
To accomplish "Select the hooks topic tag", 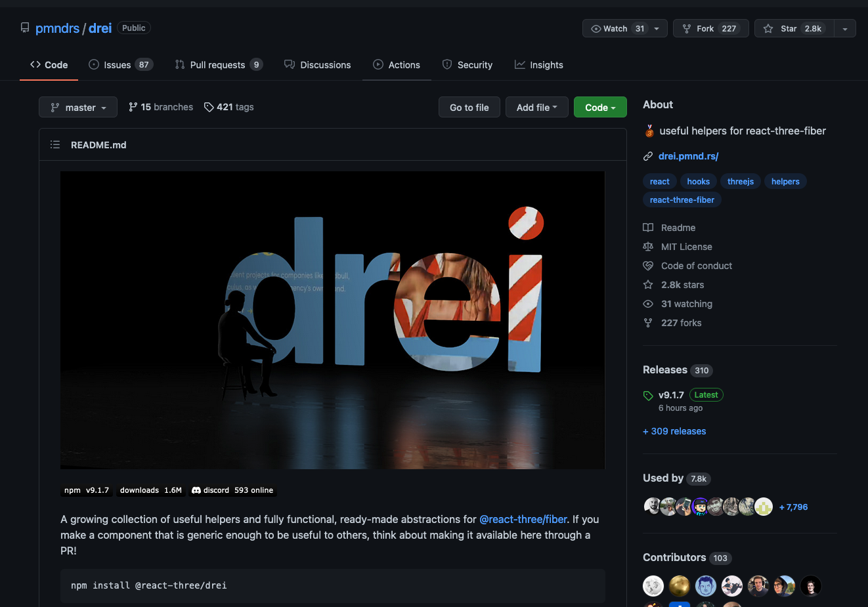I will pos(699,182).
